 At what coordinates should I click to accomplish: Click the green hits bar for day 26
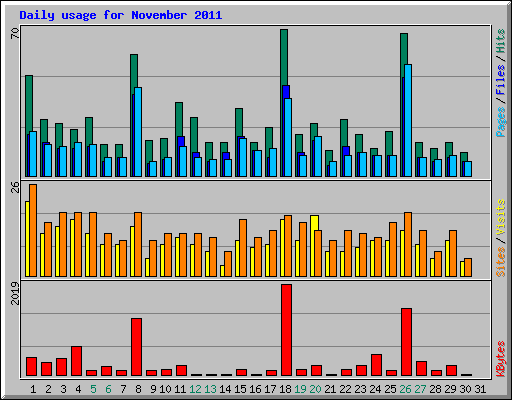coord(404,48)
